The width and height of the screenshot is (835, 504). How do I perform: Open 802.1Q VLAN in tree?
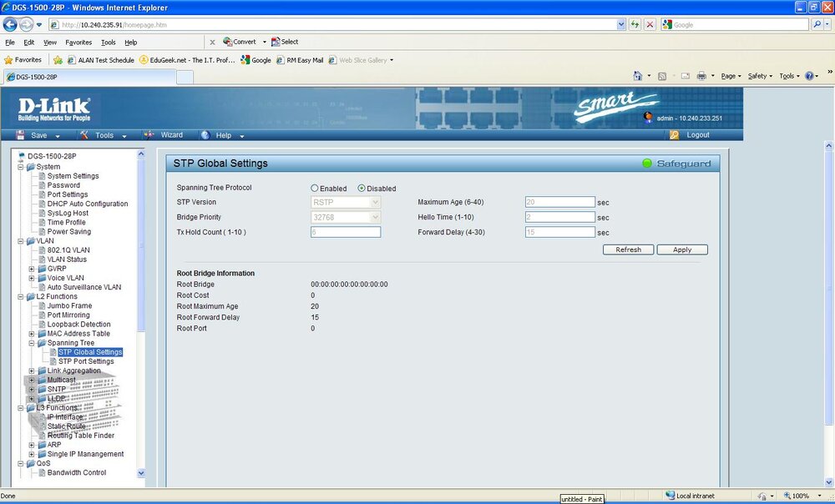(x=68, y=250)
